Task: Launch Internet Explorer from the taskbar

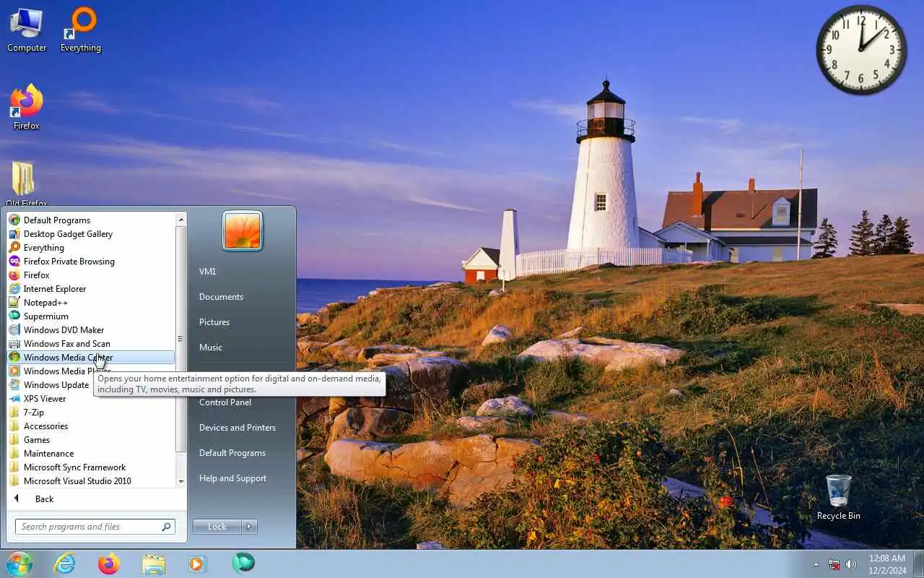Action: pyautogui.click(x=65, y=564)
